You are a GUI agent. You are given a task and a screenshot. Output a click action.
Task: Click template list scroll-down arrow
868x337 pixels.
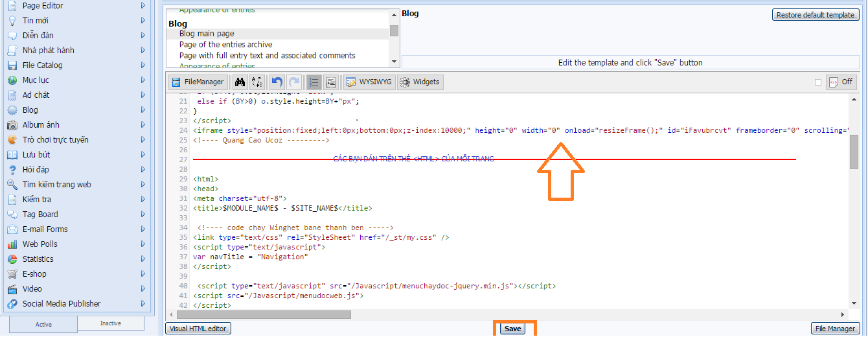point(394,61)
